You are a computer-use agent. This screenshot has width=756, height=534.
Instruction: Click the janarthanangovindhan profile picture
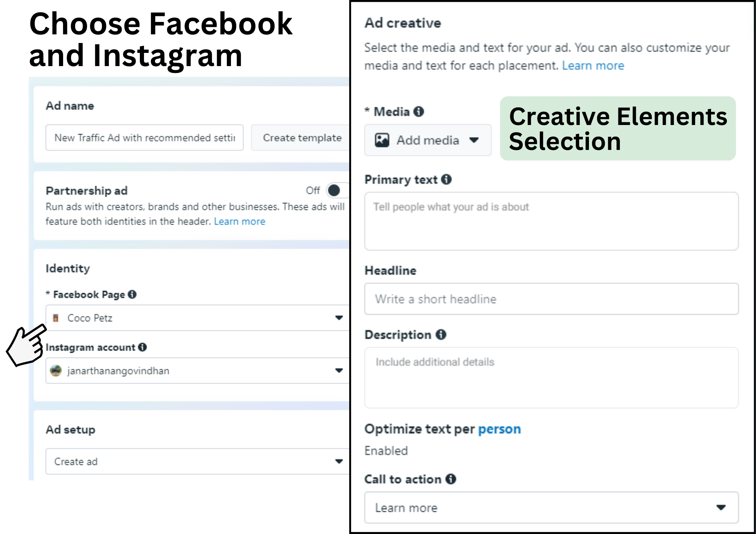click(56, 371)
